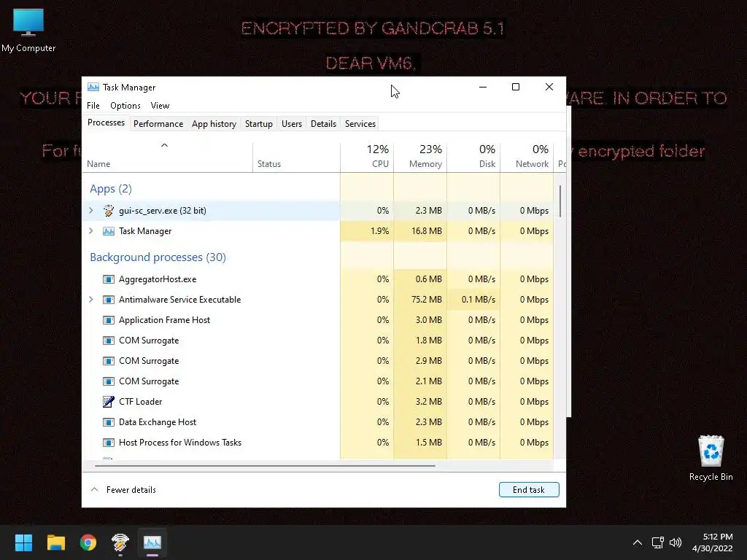Switch to the Performance tab

click(x=158, y=124)
